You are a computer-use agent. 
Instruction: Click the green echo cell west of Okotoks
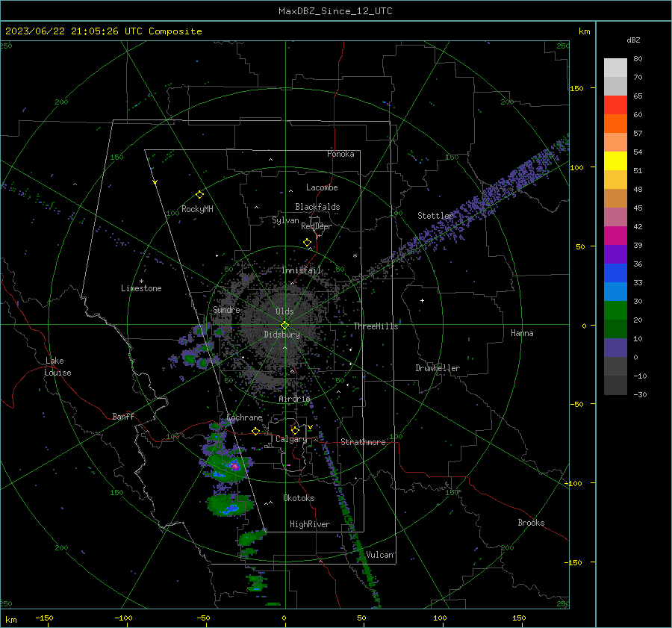229,505
